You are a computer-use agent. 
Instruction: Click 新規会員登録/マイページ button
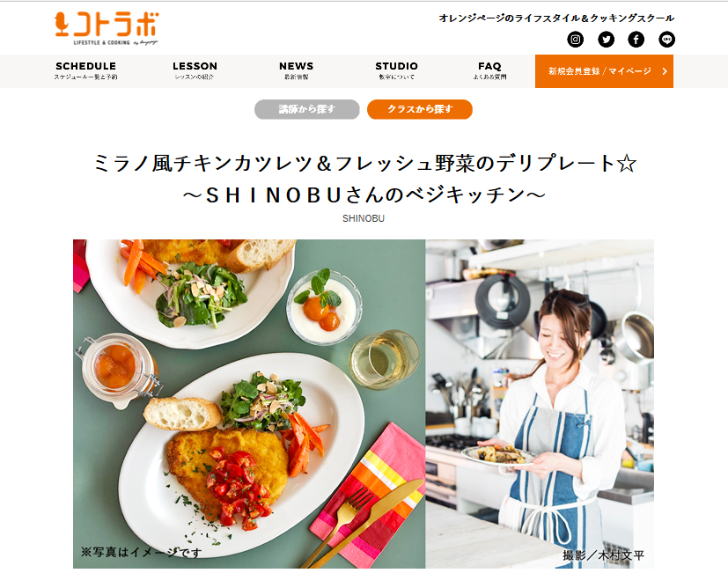click(x=604, y=71)
